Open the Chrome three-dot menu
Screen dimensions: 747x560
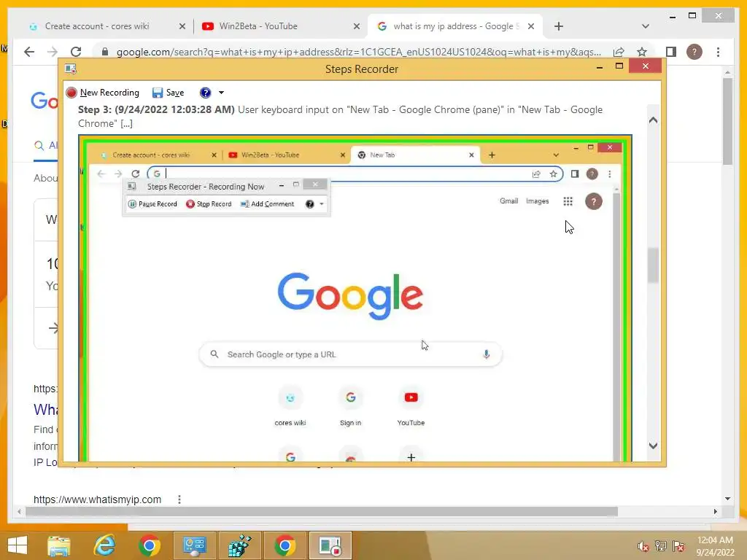pos(718,52)
